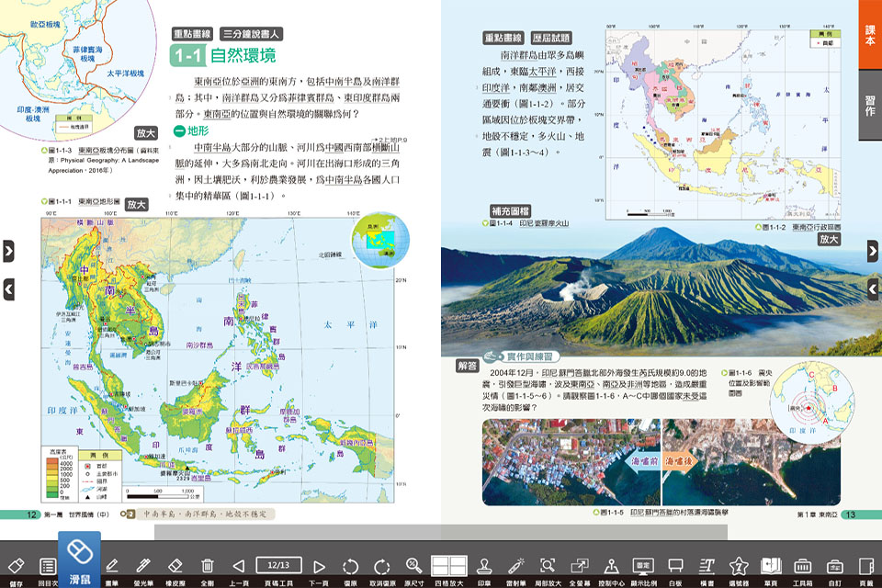Click 重點畫線 button beside 三分鐘說書人

pos(192,34)
